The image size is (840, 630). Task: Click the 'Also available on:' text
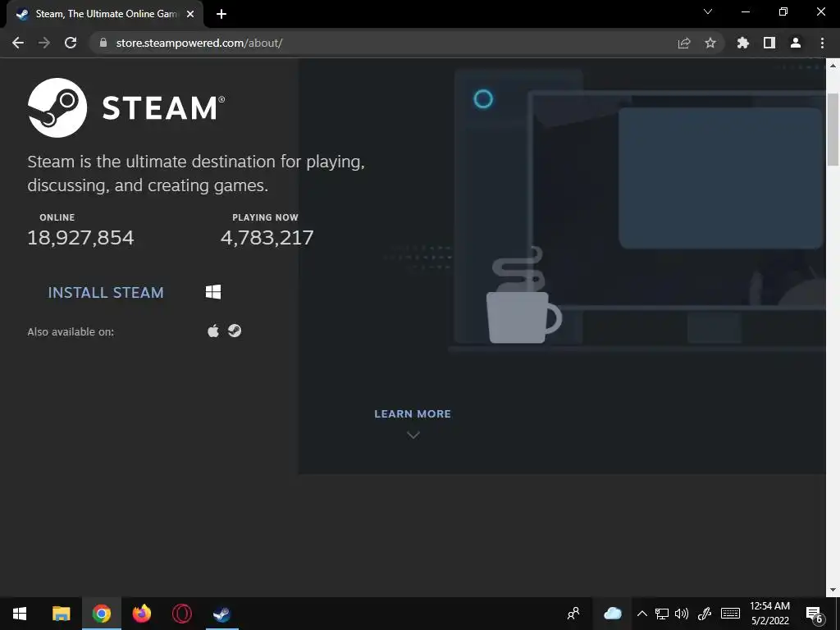[x=71, y=331]
